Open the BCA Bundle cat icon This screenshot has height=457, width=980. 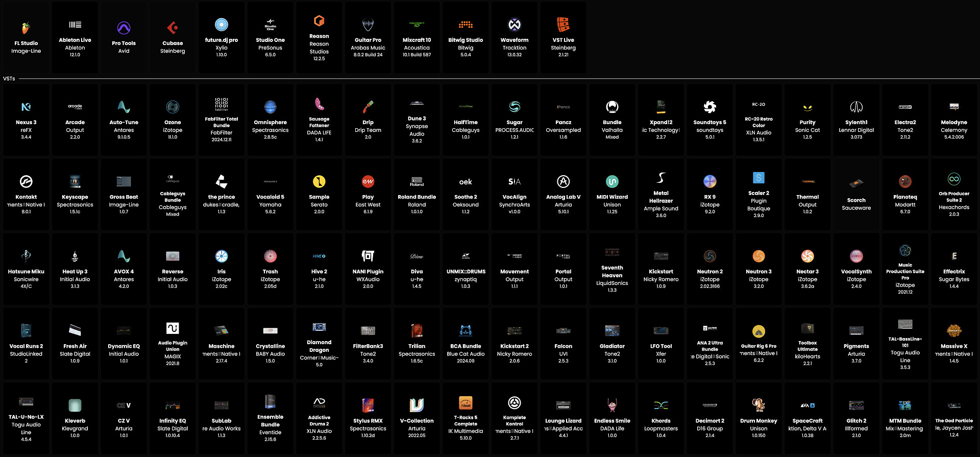point(465,331)
